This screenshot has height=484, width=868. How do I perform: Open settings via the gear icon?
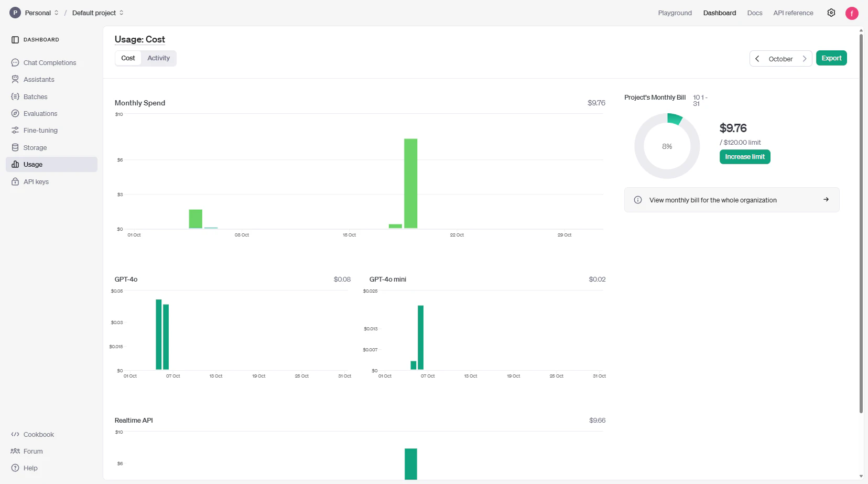tap(831, 13)
